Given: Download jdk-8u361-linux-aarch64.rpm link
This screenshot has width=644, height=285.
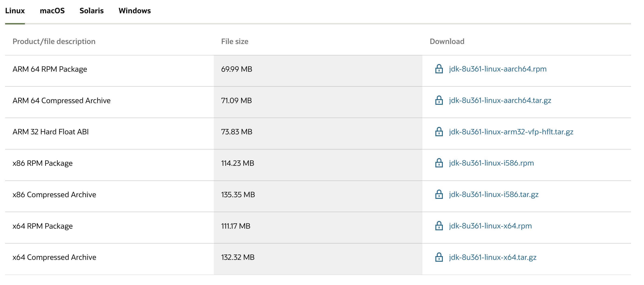Looking at the screenshot, I should [498, 69].
